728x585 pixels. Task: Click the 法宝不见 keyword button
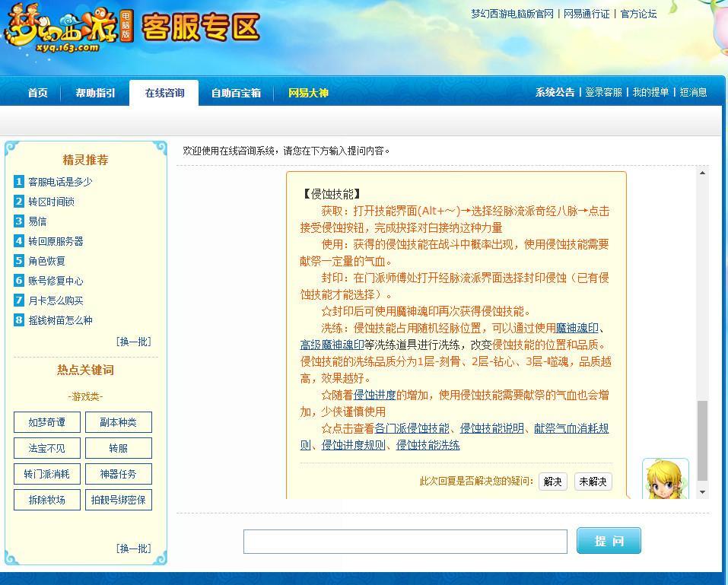coord(47,448)
